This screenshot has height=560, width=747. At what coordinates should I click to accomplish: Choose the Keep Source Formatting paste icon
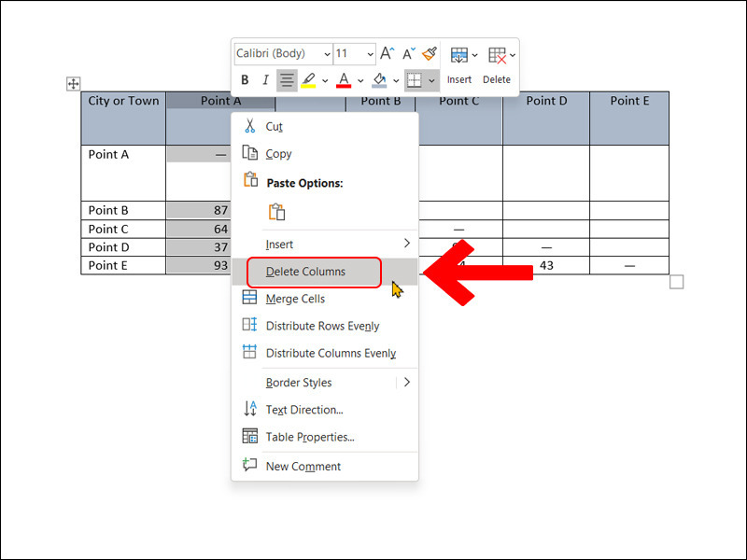coord(277,212)
